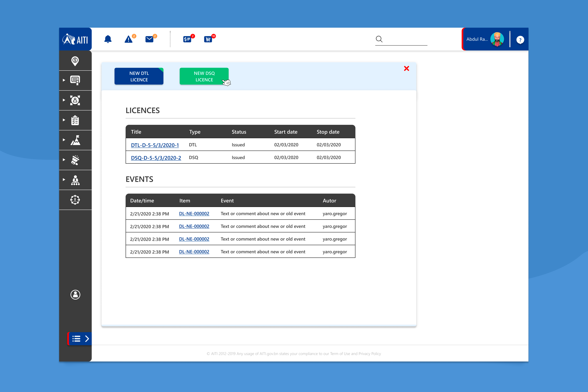Click the NEW DTL LICENCE button
The height and width of the screenshot is (392, 588).
pos(139,76)
